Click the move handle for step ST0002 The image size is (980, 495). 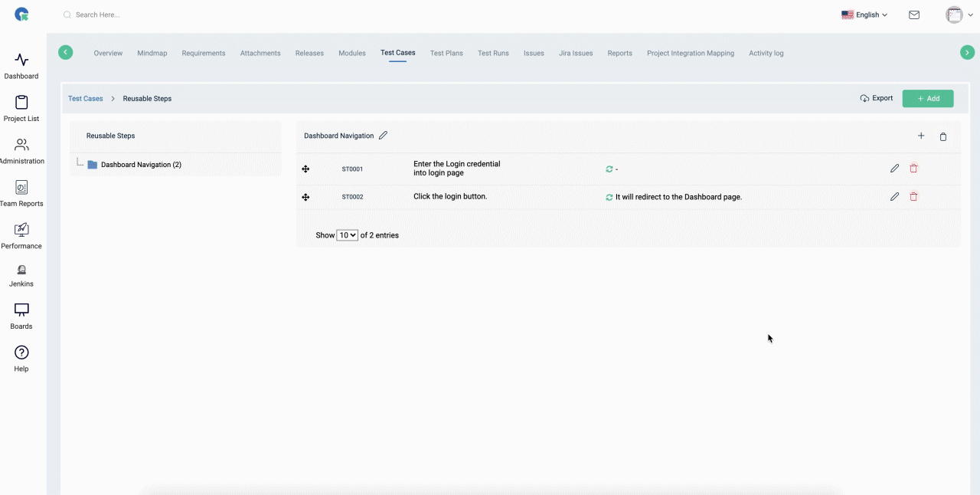coord(305,197)
